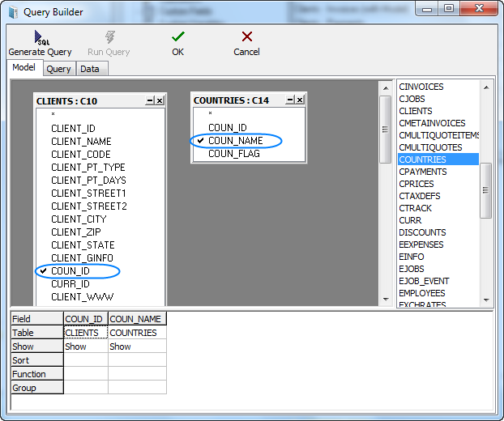Click the COUNTRIES cell in the Table row

point(137,333)
